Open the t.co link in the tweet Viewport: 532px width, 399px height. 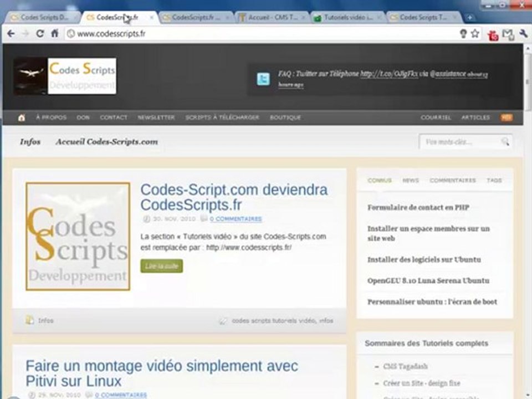click(389, 74)
